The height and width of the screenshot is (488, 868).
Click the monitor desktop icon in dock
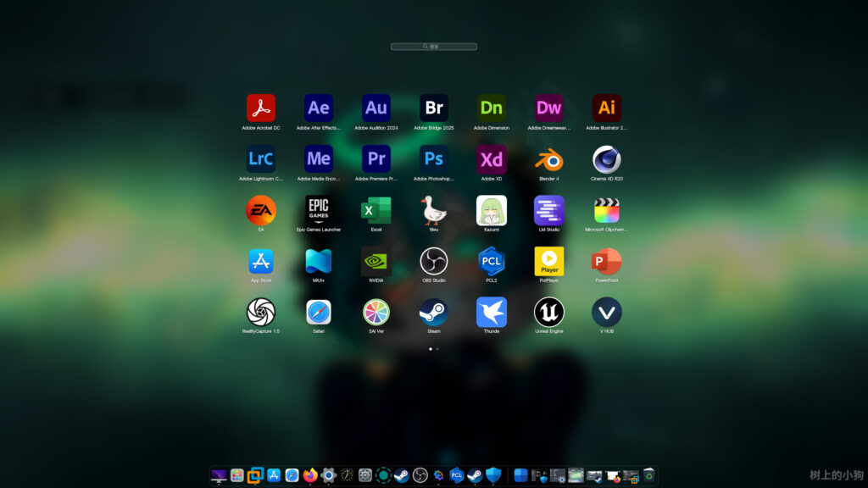pyautogui.click(x=219, y=475)
